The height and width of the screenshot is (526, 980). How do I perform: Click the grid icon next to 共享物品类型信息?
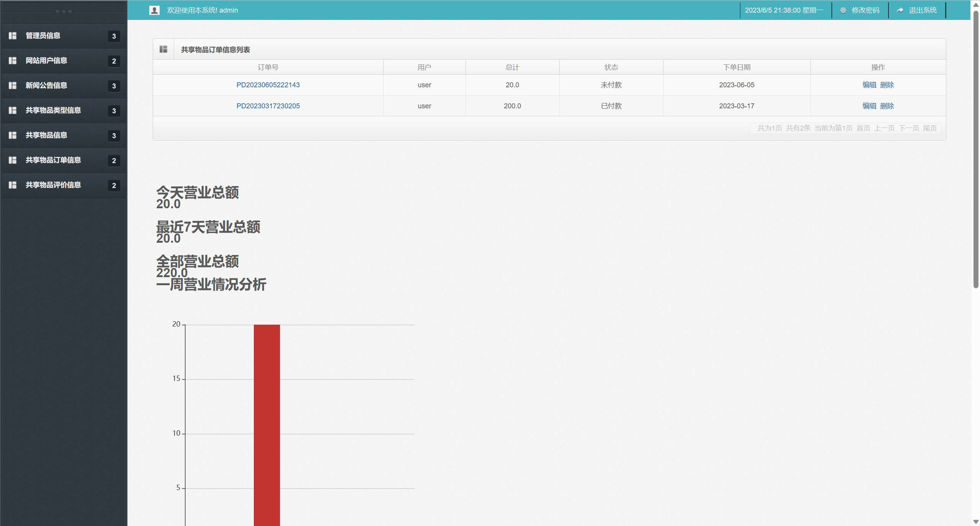pos(13,110)
